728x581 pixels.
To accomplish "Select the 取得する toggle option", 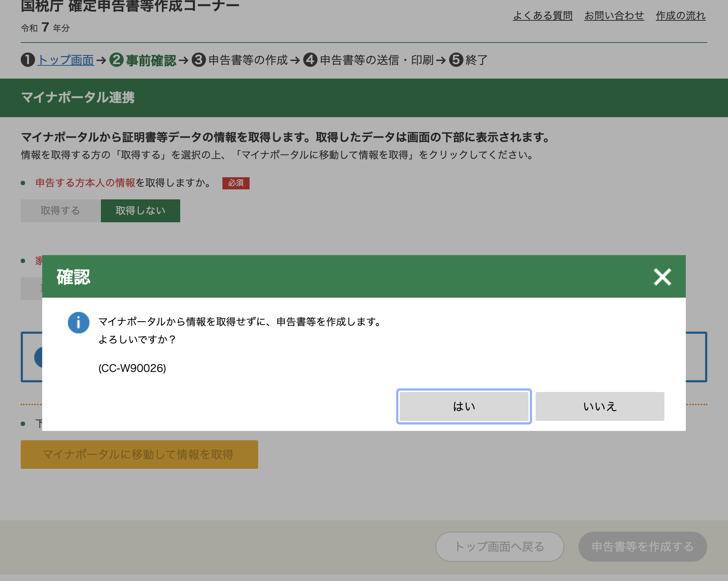I will point(60,211).
